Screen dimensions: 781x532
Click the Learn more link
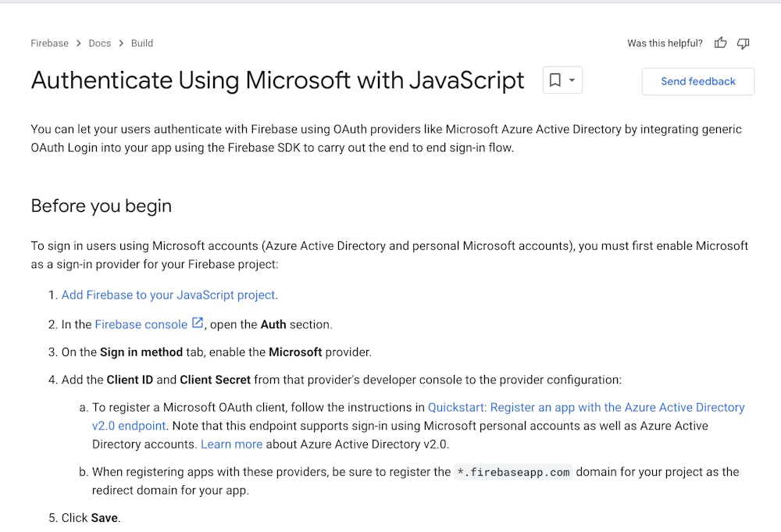232,445
